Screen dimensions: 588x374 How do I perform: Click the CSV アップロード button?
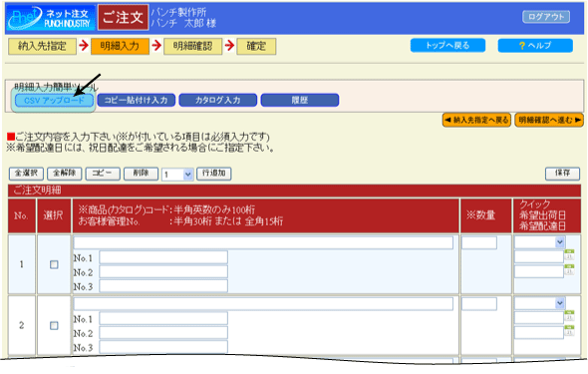point(54,100)
